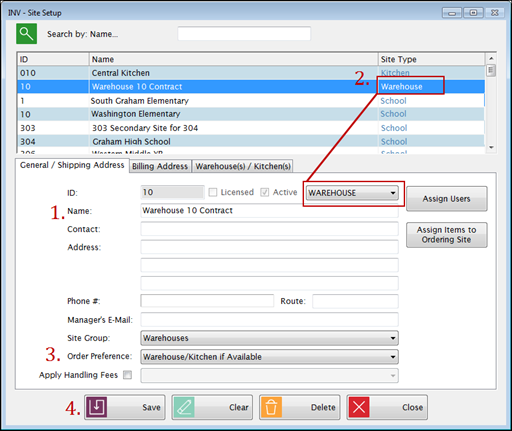Image resolution: width=512 pixels, height=431 pixels.
Task: Open the handling fees dropdown
Action: (x=269, y=375)
